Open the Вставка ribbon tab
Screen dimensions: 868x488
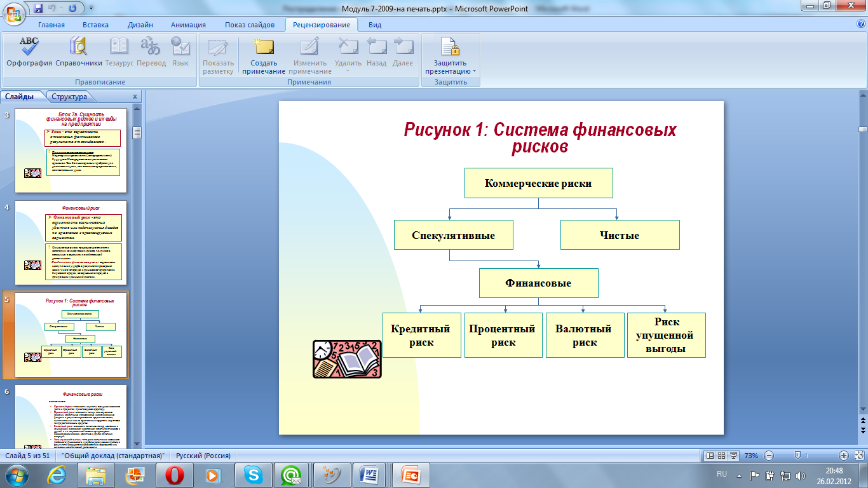(x=95, y=25)
